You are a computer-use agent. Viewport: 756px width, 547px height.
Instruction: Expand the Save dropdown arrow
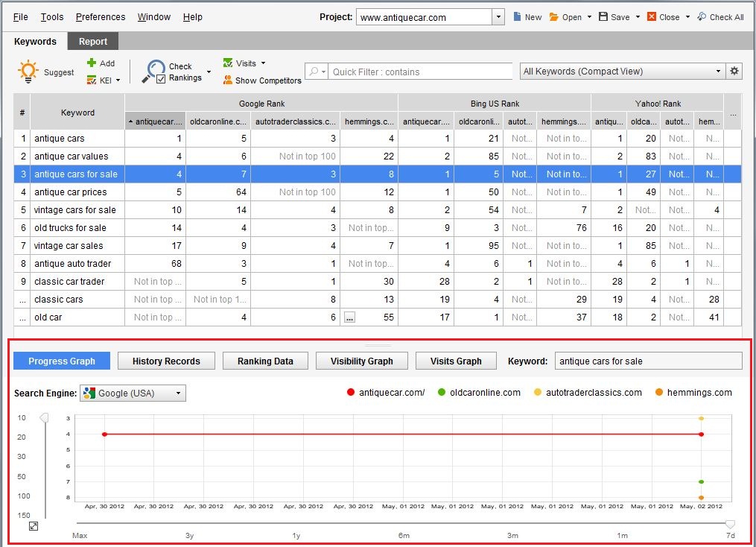pyautogui.click(x=638, y=17)
